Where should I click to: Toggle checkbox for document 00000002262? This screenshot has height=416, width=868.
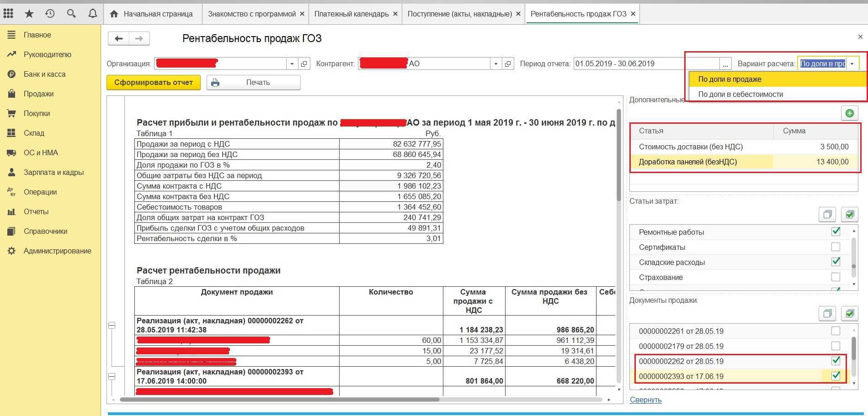(836, 361)
